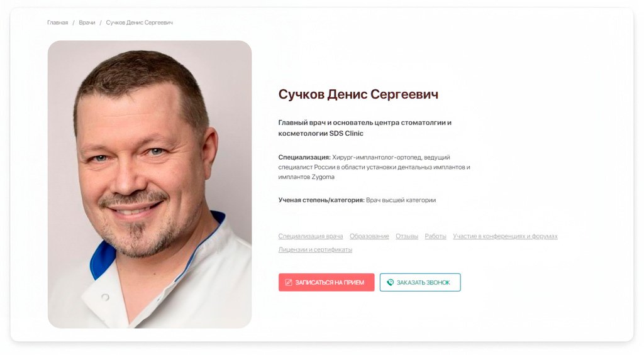Click the Главный врач и основатель description
Screen dimensions: 644x355
[x=365, y=128]
